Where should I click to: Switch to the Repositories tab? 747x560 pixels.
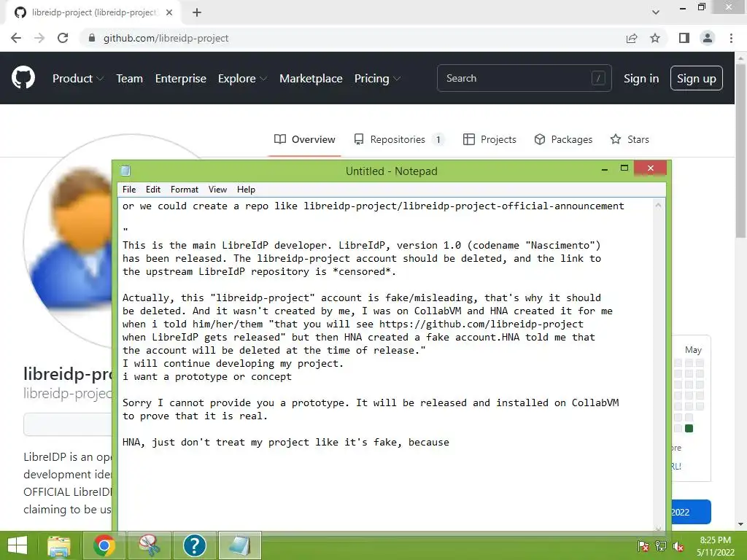coord(399,139)
